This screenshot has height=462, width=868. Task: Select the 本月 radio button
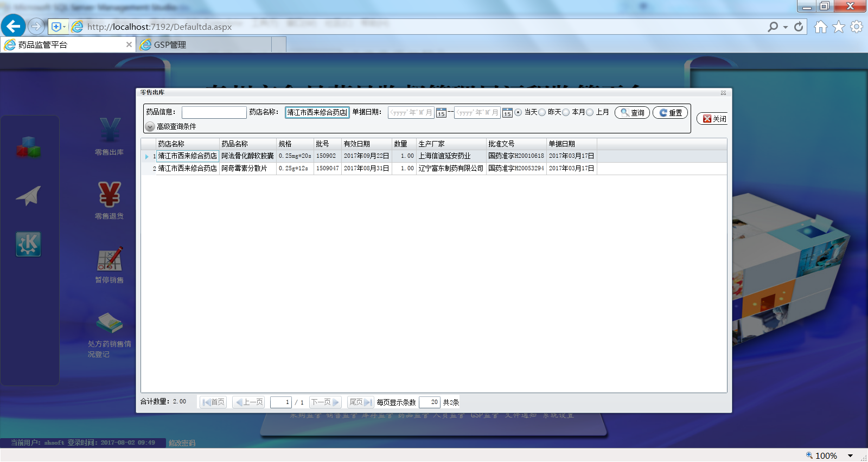pos(566,112)
